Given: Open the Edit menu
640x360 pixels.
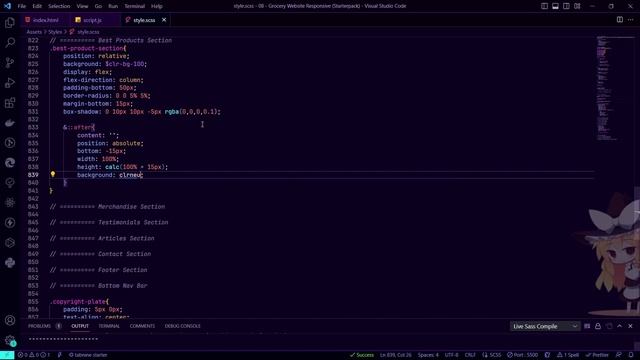Looking at the screenshot, I should coord(37,6).
